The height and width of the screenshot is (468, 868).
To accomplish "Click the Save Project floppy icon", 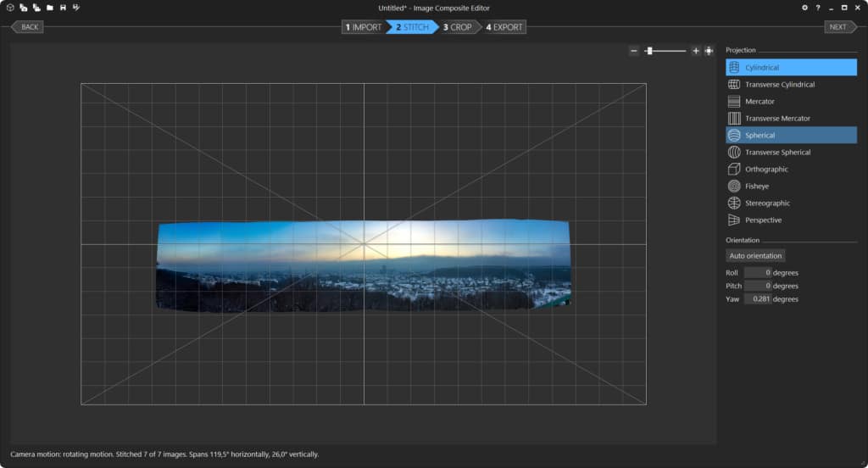I will (63, 8).
